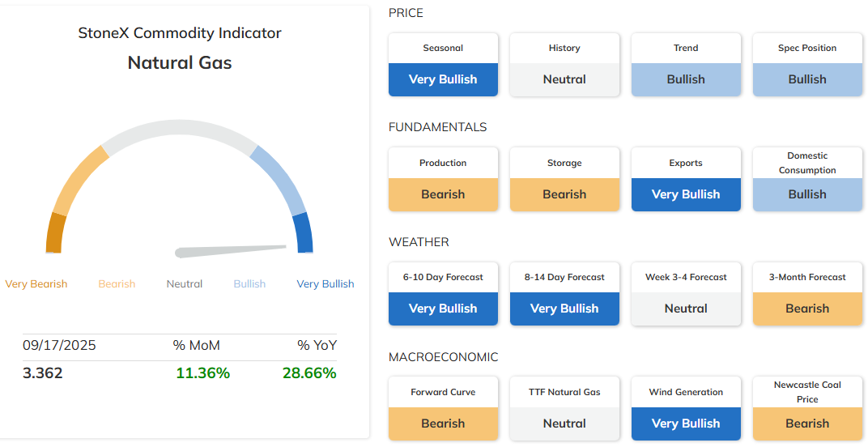This screenshot has height=447, width=868.
Task: Click the grey Neutral gauge legend label
Action: coord(185,283)
